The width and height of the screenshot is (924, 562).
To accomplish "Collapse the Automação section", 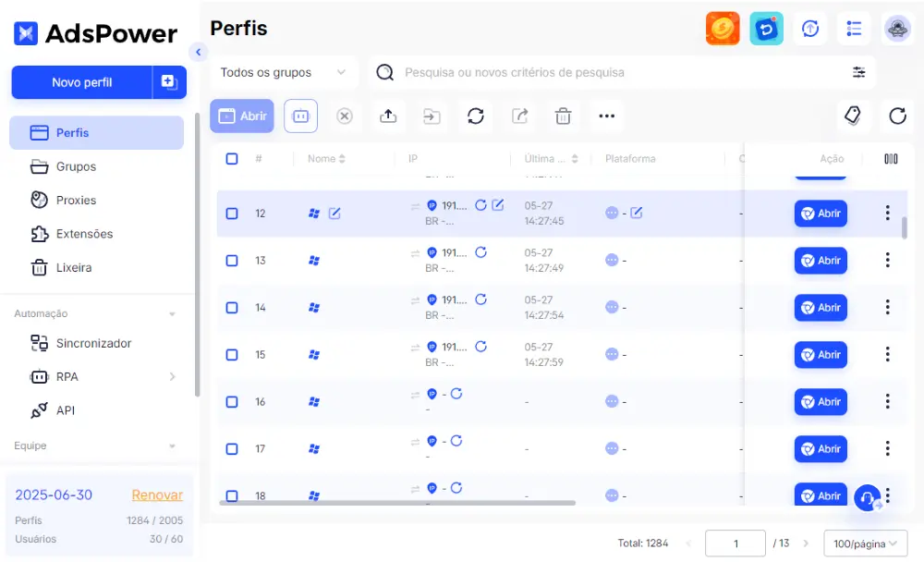I will (172, 313).
